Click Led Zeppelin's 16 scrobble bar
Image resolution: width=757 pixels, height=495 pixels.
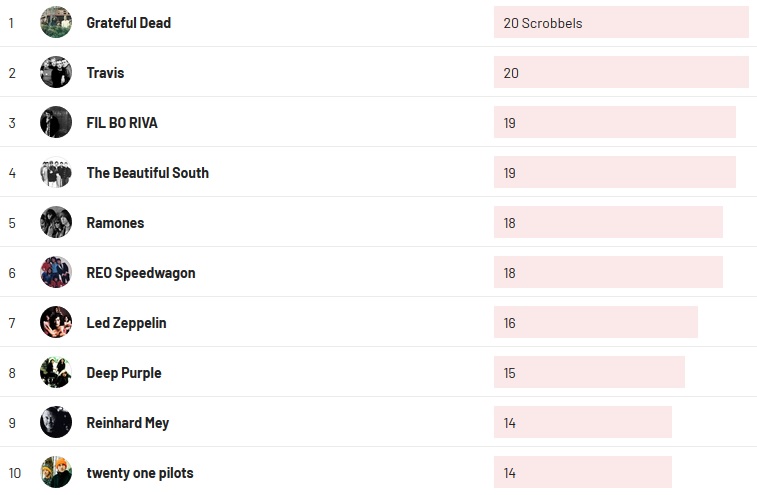tap(595, 322)
